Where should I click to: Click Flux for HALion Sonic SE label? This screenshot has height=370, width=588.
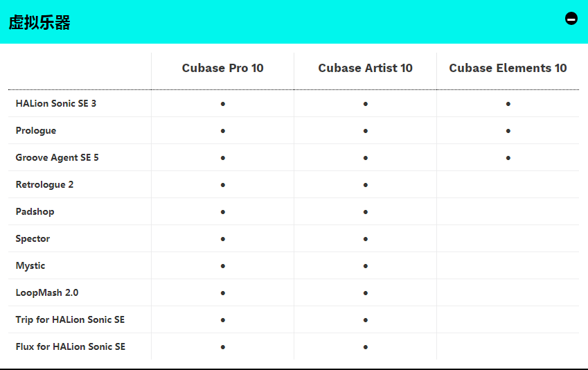coord(71,346)
